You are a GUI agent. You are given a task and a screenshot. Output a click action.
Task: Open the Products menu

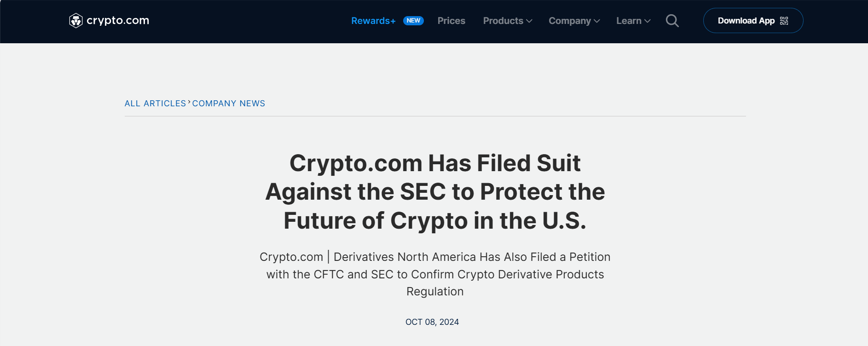503,21
